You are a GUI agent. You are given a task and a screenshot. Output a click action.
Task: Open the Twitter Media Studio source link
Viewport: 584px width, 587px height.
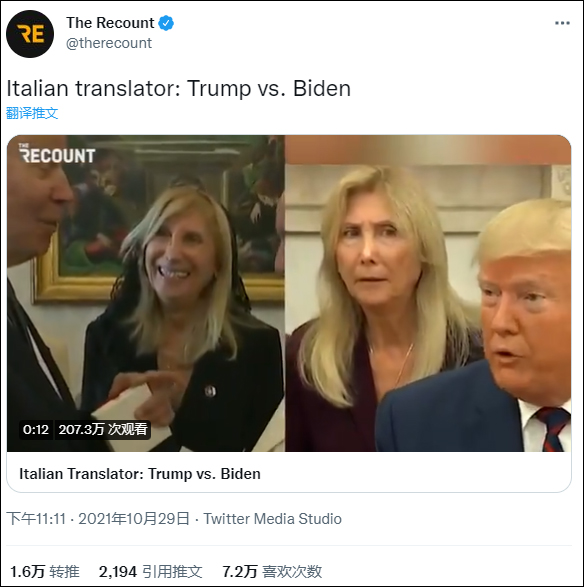click(273, 519)
